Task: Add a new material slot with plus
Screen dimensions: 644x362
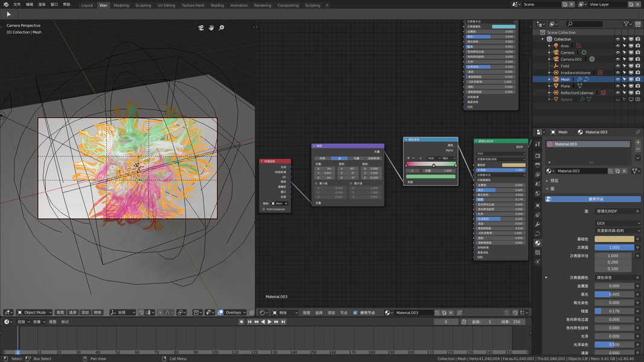Action: point(637,144)
